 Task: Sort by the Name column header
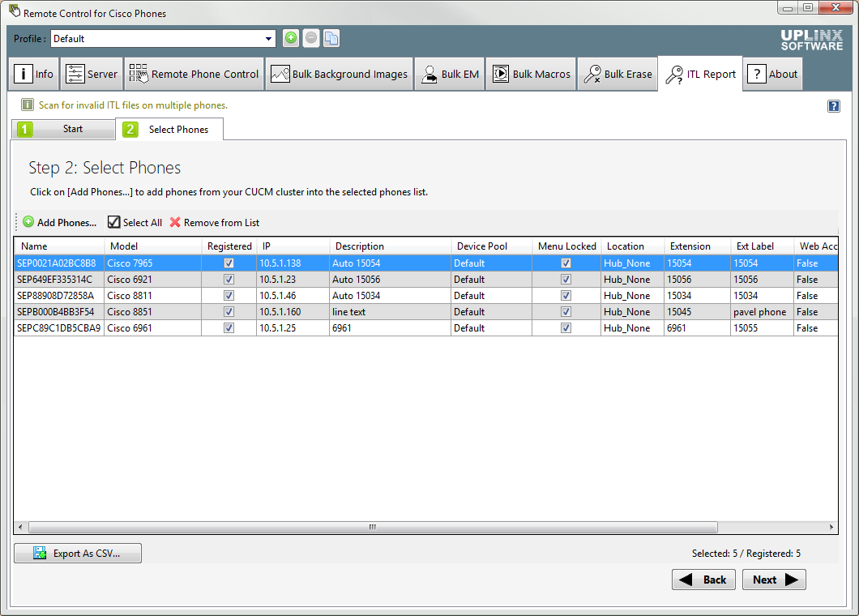(59, 246)
